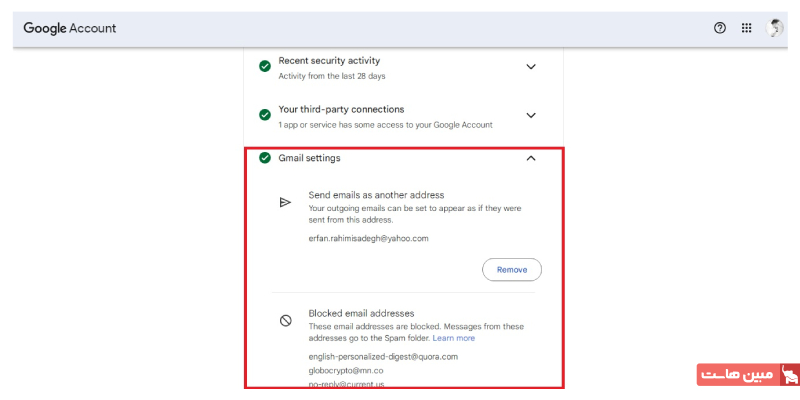Click the send arrow icon
The image size is (800, 400).
(285, 202)
